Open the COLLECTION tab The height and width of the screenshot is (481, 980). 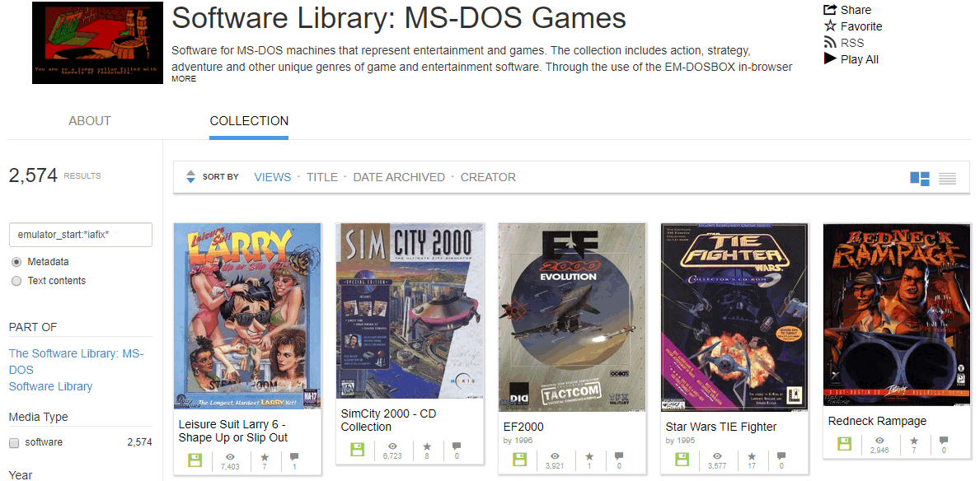click(x=249, y=121)
